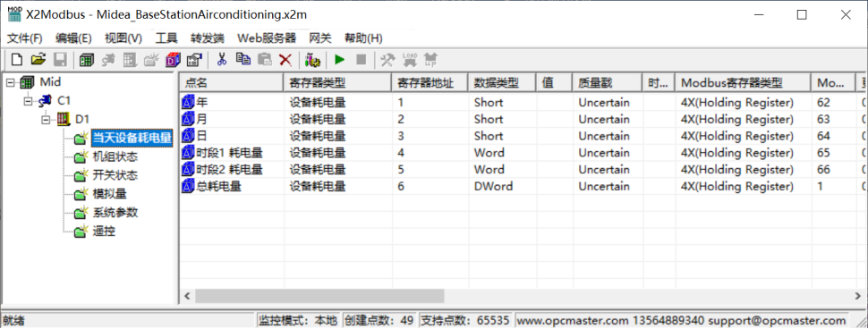Select the Mid root tree item
The height and width of the screenshot is (329, 868).
tap(50, 82)
